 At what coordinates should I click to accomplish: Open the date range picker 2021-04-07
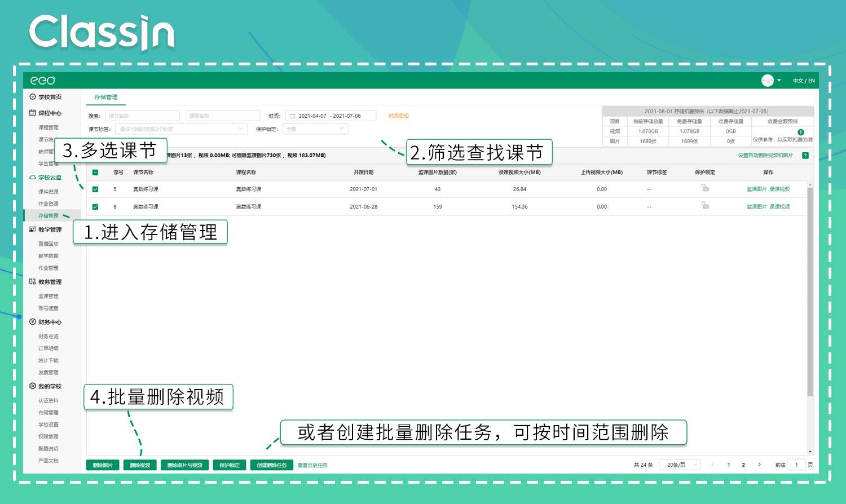point(331,116)
